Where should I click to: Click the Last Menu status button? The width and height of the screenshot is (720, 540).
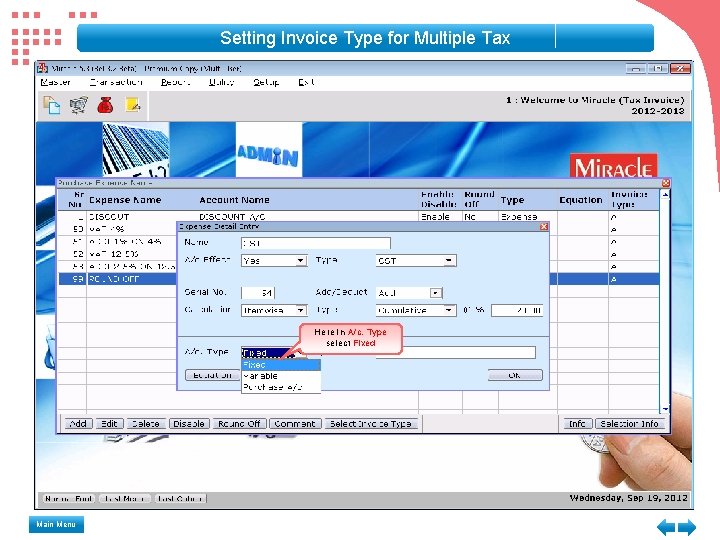pos(125,499)
